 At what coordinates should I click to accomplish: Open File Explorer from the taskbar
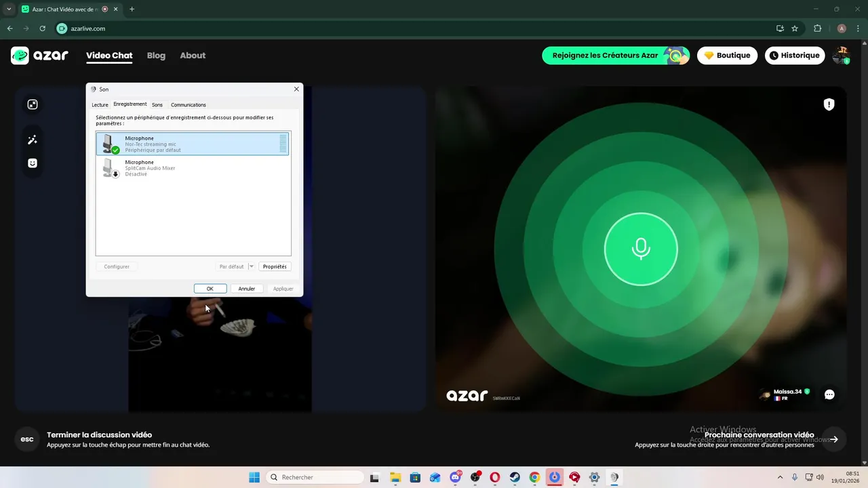pos(395,477)
